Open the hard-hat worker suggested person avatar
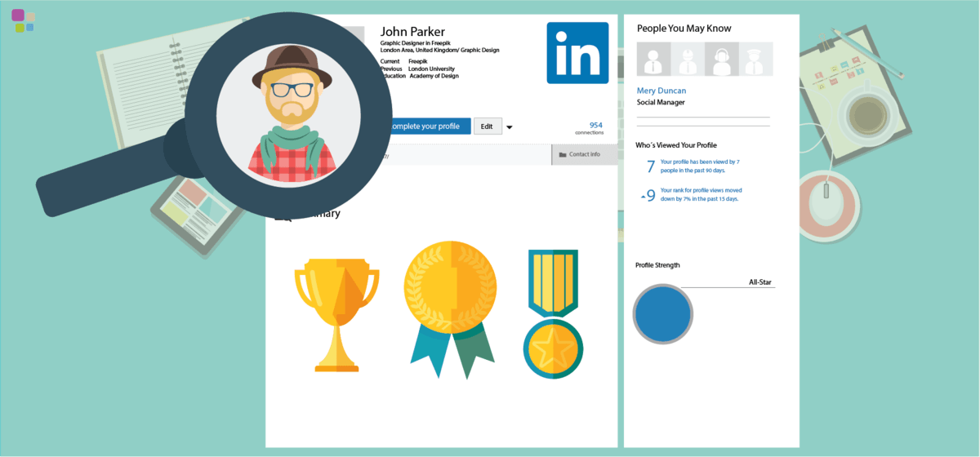The height and width of the screenshot is (457, 980). pos(688,60)
